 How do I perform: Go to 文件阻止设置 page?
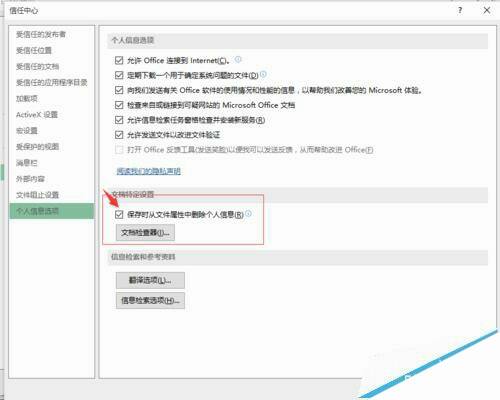37,195
